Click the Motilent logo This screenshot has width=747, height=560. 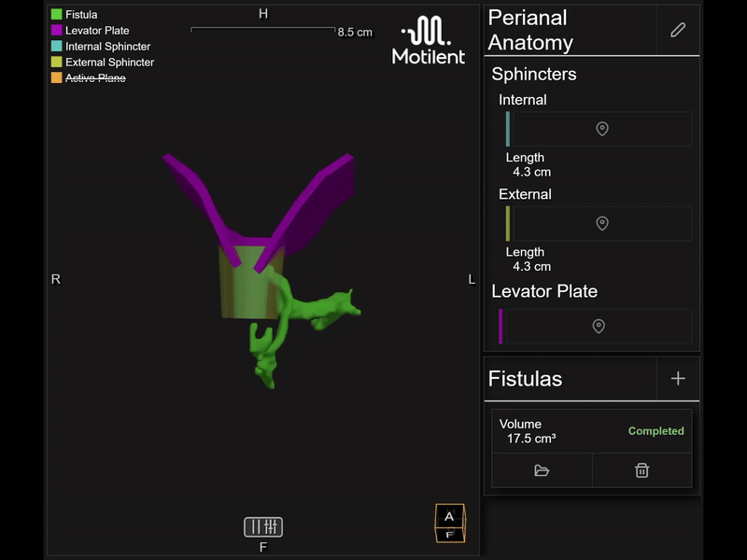tap(427, 42)
